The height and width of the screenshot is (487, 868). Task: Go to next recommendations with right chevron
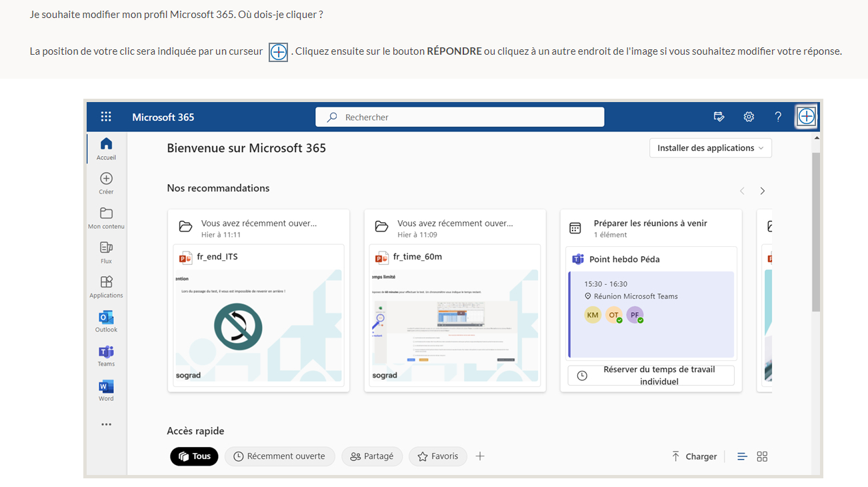[763, 191]
